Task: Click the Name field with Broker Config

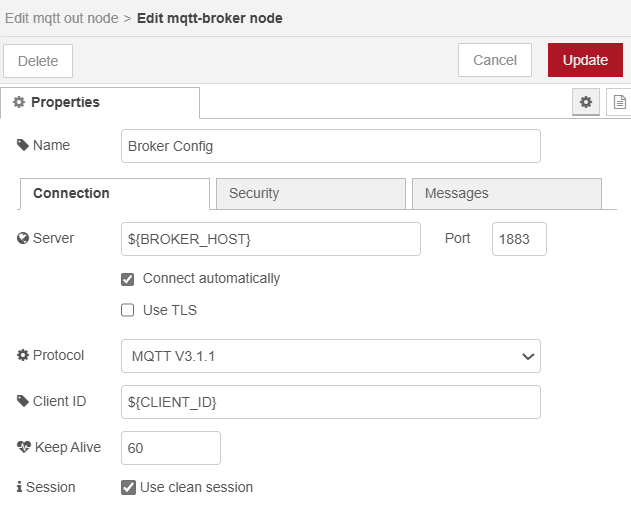Action: [x=331, y=146]
